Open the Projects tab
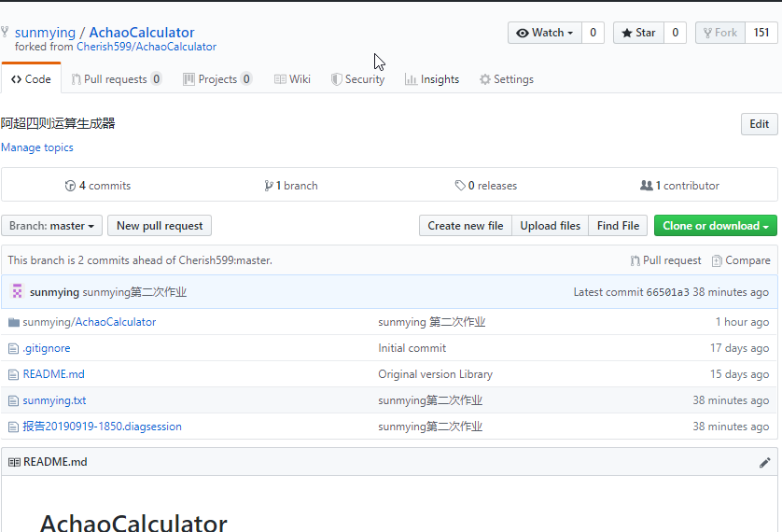The image size is (782, 532). [x=216, y=79]
